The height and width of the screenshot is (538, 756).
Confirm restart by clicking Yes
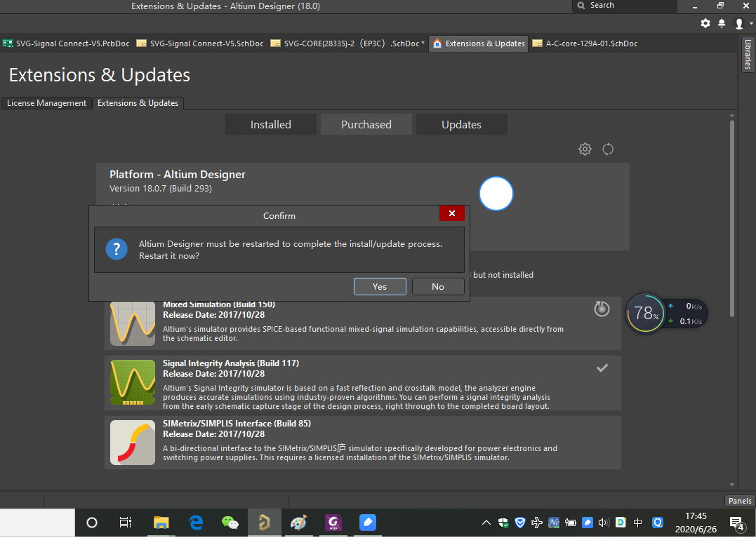[x=380, y=287]
